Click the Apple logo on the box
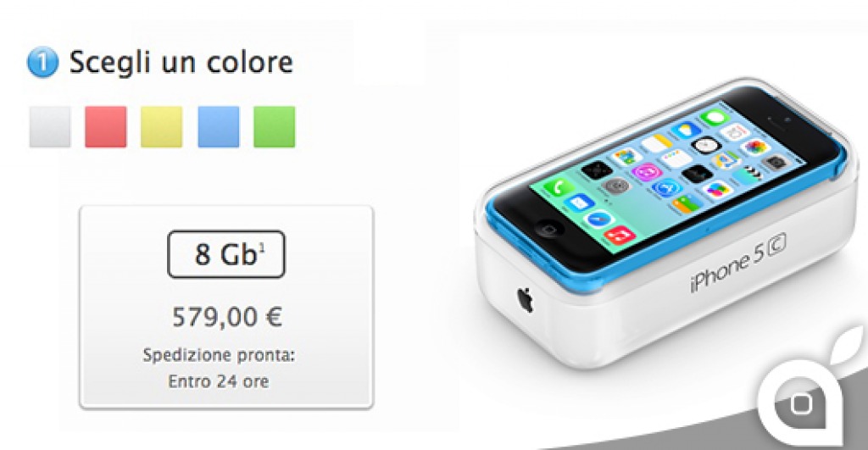Image resolution: width=868 pixels, height=450 pixels. tap(525, 299)
